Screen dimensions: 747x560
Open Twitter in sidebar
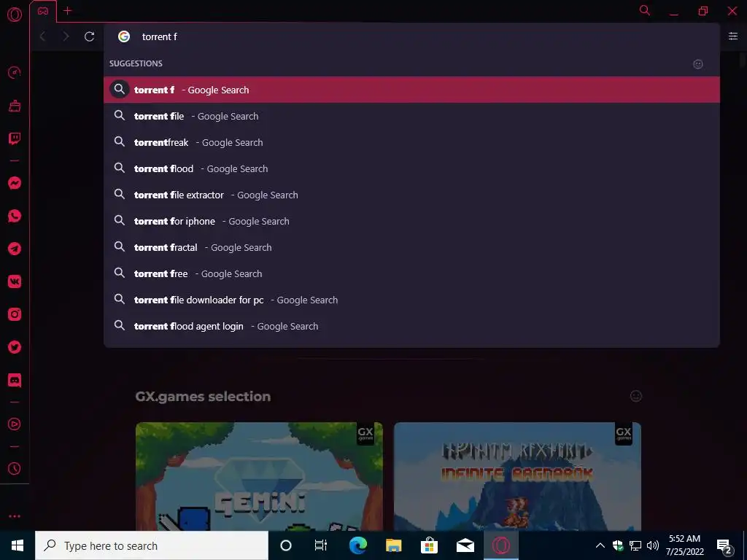pos(15,347)
